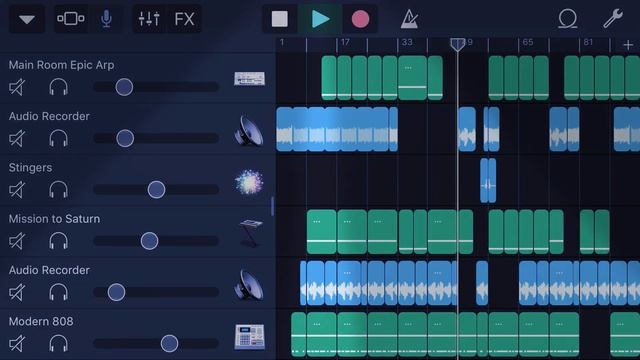The image size is (640, 360).
Task: Stop playback with the square button
Action: pos(280,19)
